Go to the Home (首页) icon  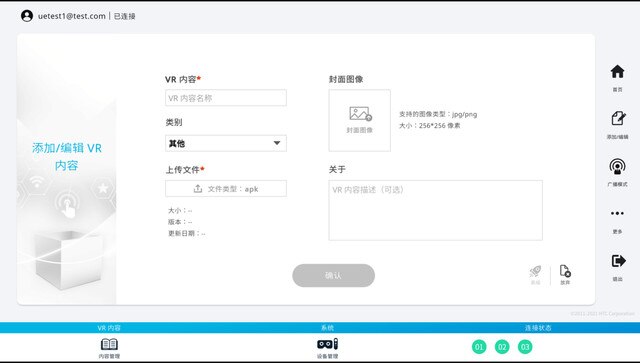point(617,71)
